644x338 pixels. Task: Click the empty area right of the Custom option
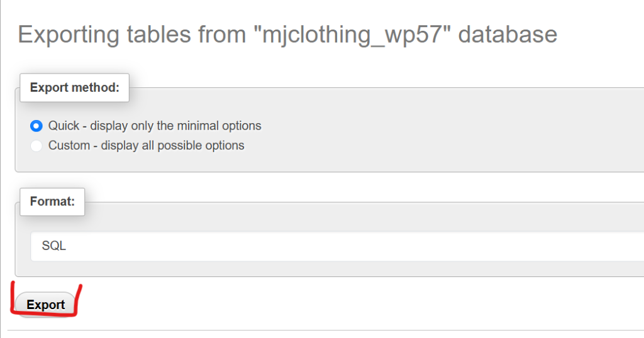440,146
